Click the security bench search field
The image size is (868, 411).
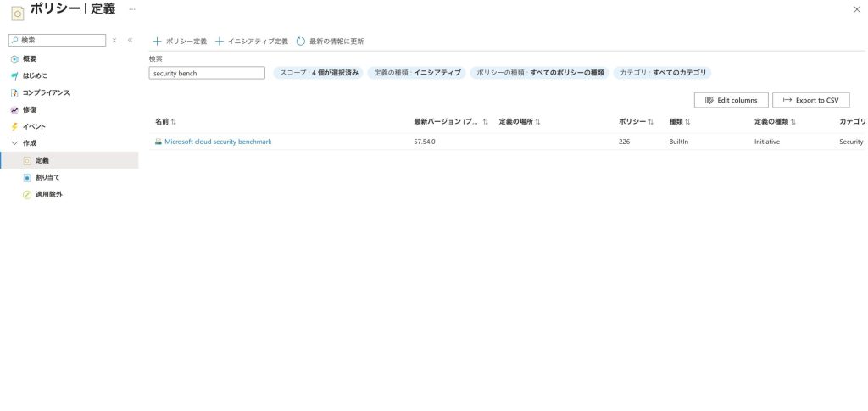(207, 73)
